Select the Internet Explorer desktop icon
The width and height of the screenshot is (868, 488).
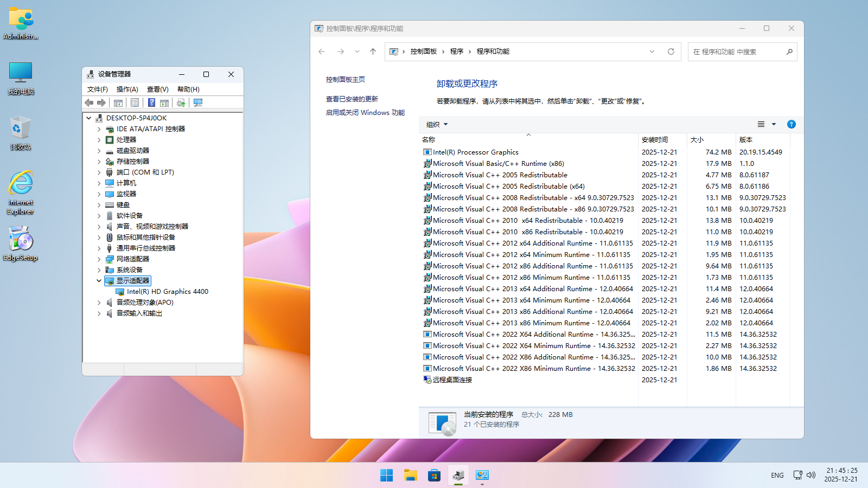tap(21, 193)
